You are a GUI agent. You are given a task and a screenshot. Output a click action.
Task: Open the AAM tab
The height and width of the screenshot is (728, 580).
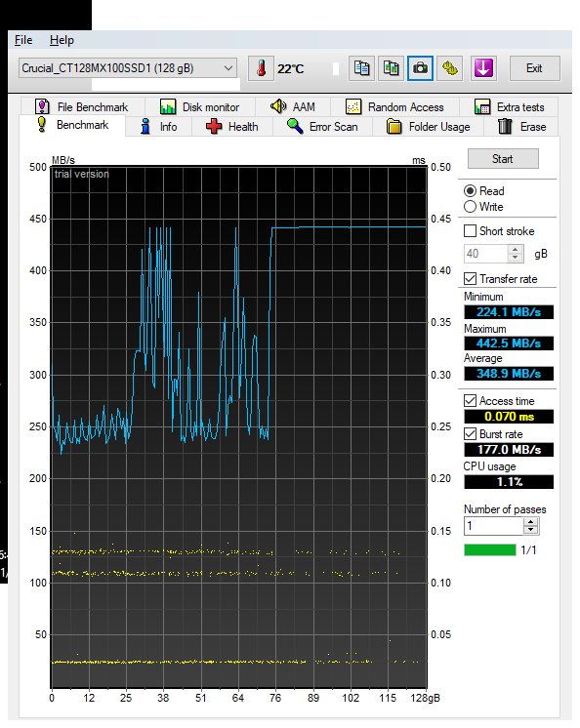(293, 106)
